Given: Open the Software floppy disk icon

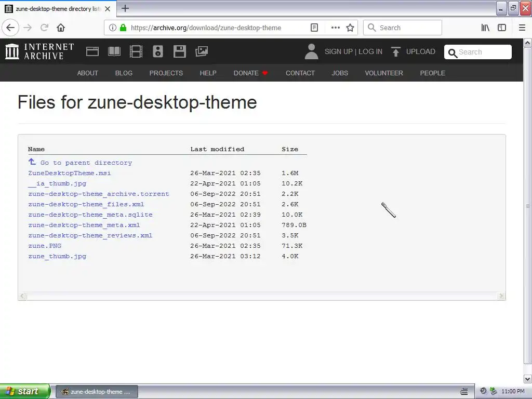Looking at the screenshot, I should (179, 51).
